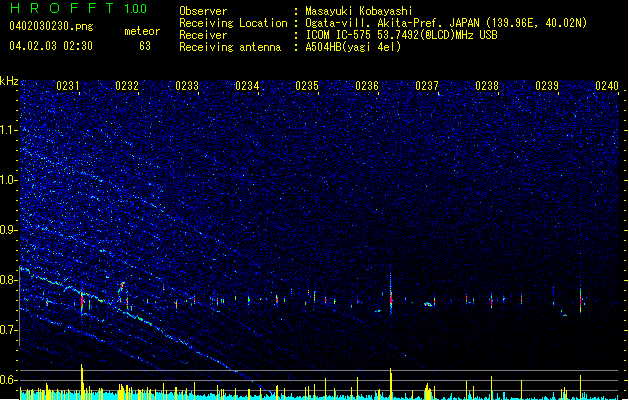This screenshot has height=400, width=629.
Task: Click the 0235 time marker
Action: [307, 86]
